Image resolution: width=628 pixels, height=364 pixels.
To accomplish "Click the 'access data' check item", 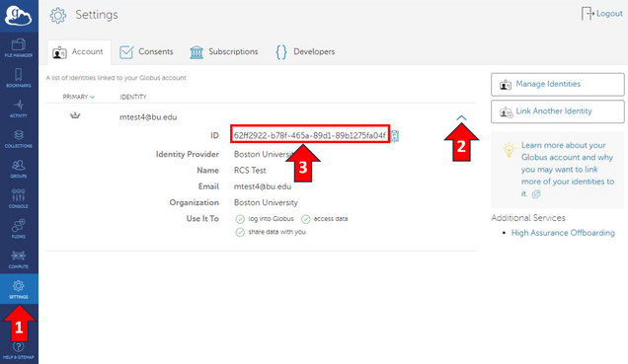I will (325, 219).
